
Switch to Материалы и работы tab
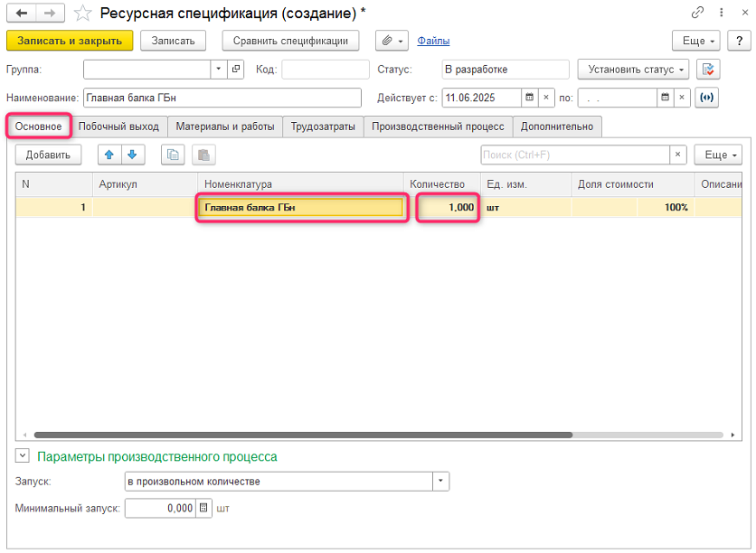click(x=224, y=127)
